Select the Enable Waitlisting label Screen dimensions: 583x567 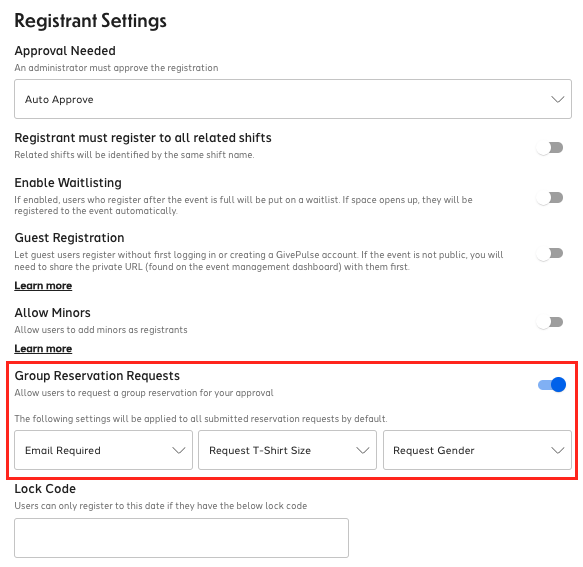point(68,183)
